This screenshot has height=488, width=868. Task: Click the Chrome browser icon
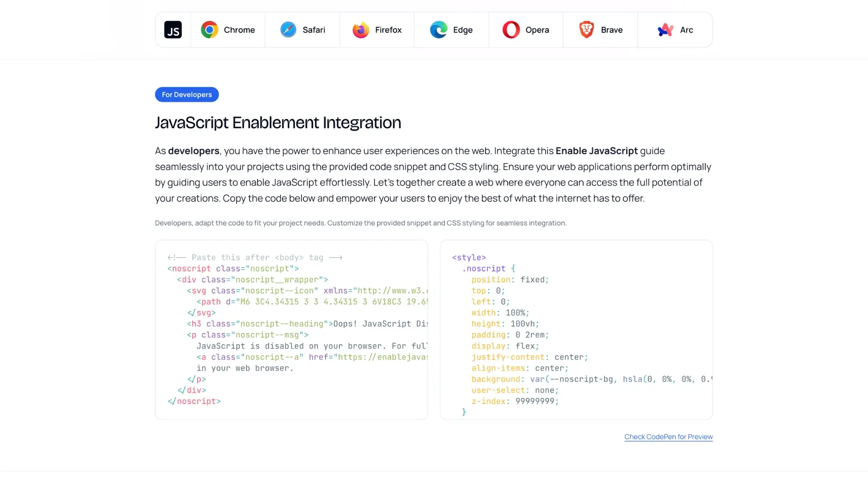(x=209, y=29)
